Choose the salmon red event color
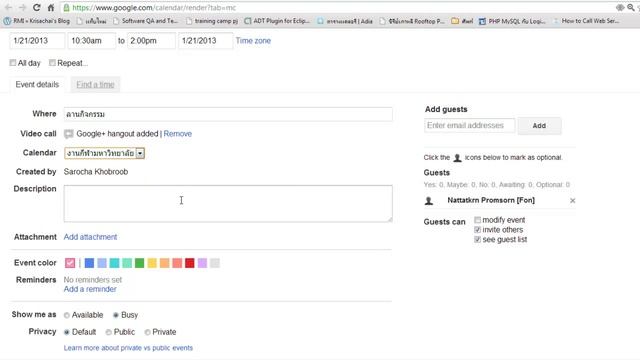Viewport: 640px width, 360px height. tap(177, 263)
